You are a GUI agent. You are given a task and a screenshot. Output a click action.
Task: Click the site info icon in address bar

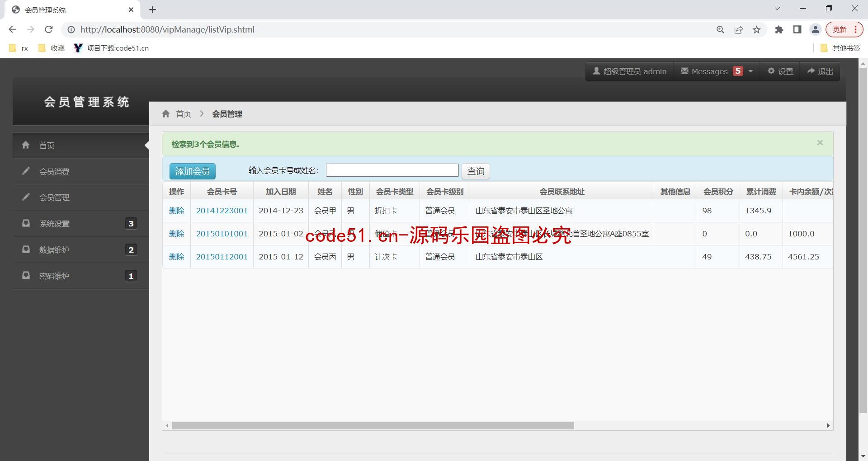(71, 29)
